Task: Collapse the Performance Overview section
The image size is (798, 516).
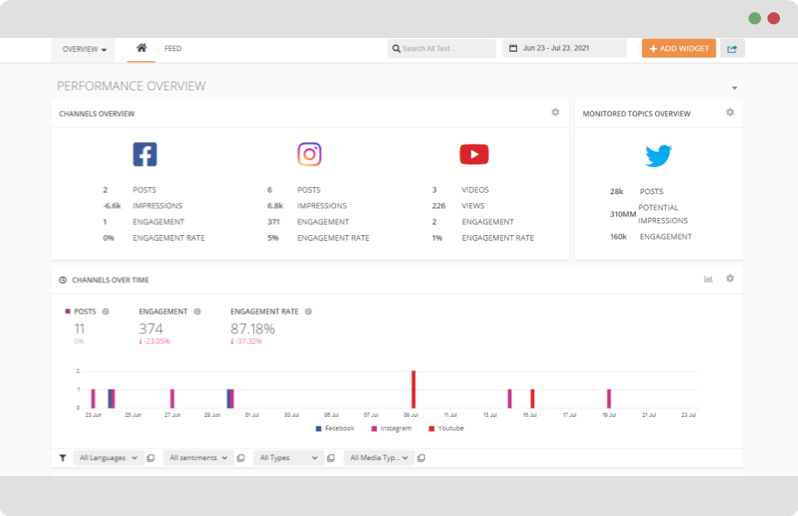Action: [x=734, y=88]
